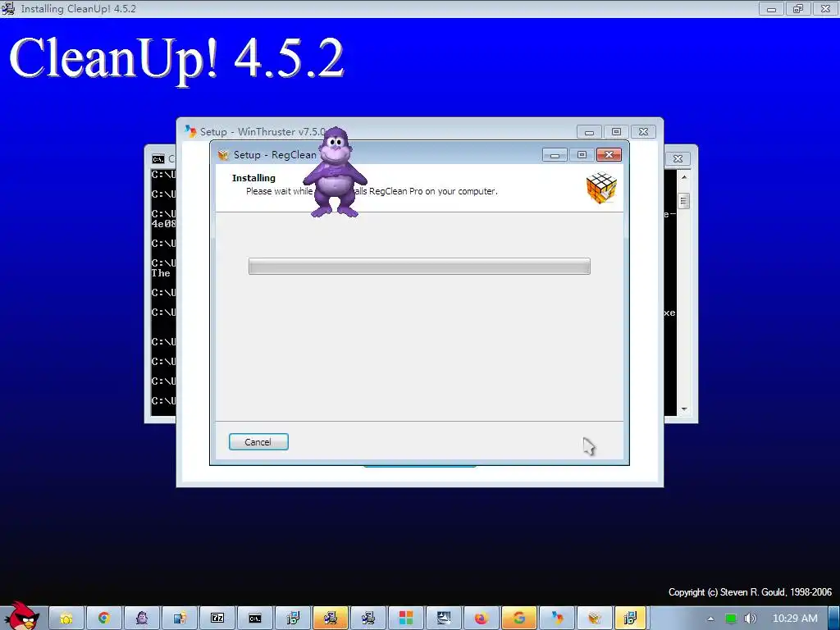Open Firefox from the taskbar
Image resolution: width=840 pixels, height=630 pixels.
pyautogui.click(x=481, y=619)
